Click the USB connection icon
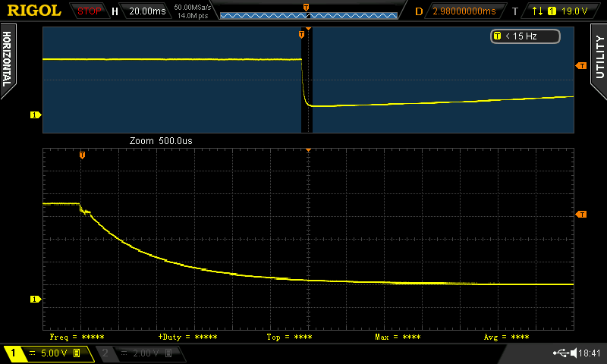The height and width of the screenshot is (364, 607). click(x=561, y=353)
